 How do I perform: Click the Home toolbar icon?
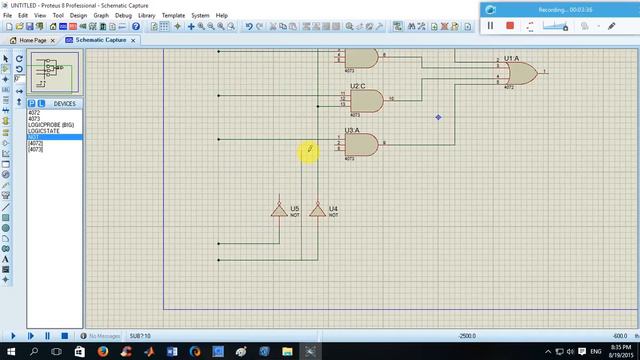[x=53, y=27]
